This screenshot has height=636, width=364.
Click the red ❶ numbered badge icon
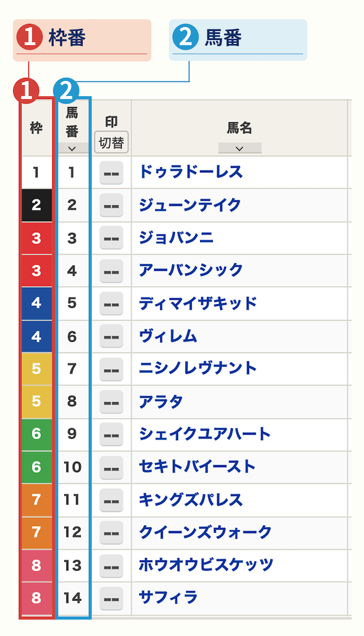(26, 89)
